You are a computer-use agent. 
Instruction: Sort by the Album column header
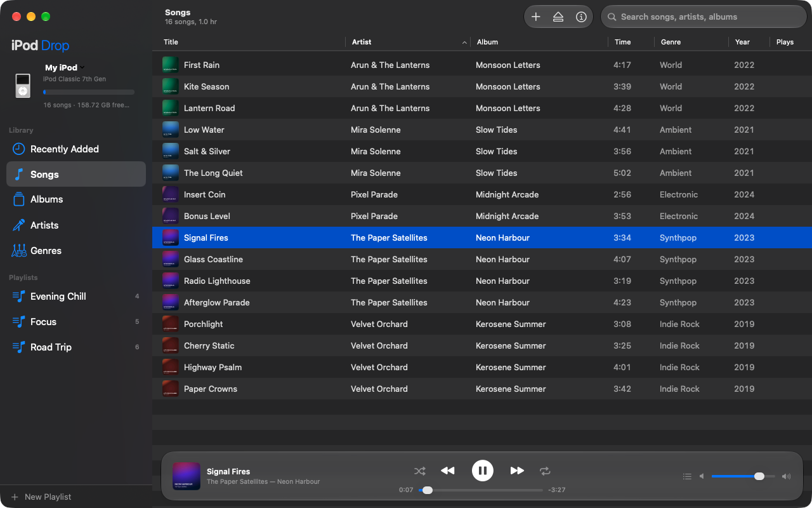coord(540,42)
